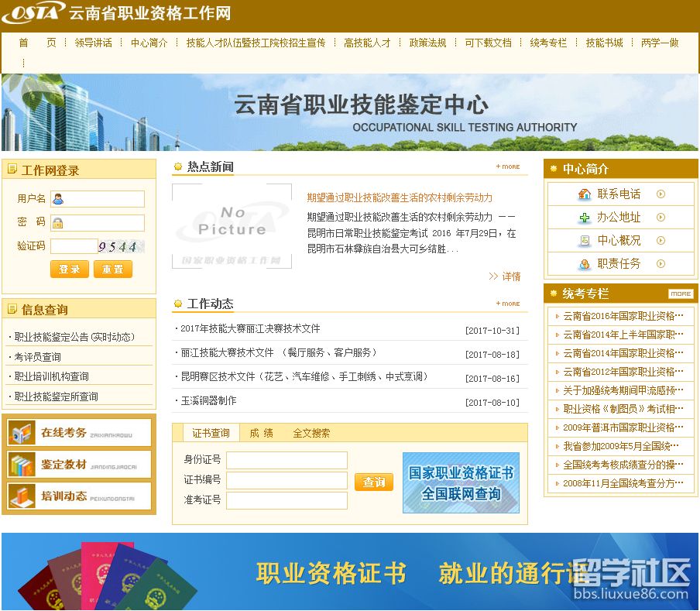Click the books icon for 鉴定教材
This screenshot has width=700, height=611.
click(23, 464)
